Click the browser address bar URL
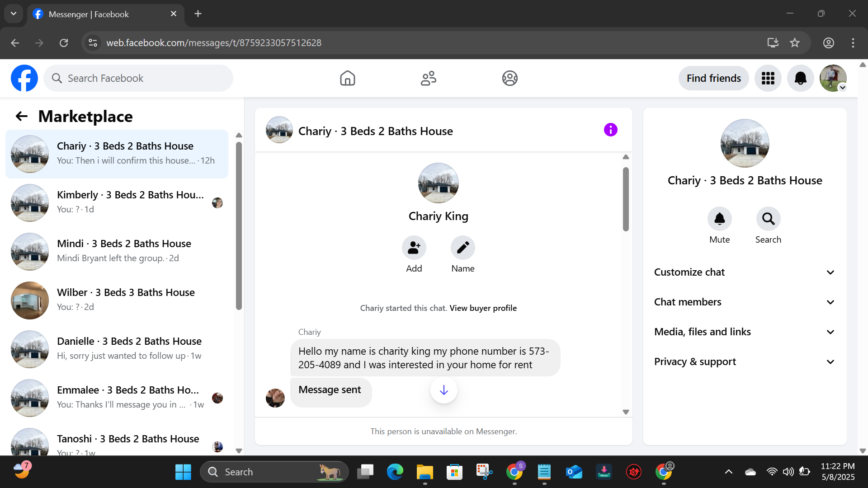Image resolution: width=868 pixels, height=488 pixels. coord(214,43)
